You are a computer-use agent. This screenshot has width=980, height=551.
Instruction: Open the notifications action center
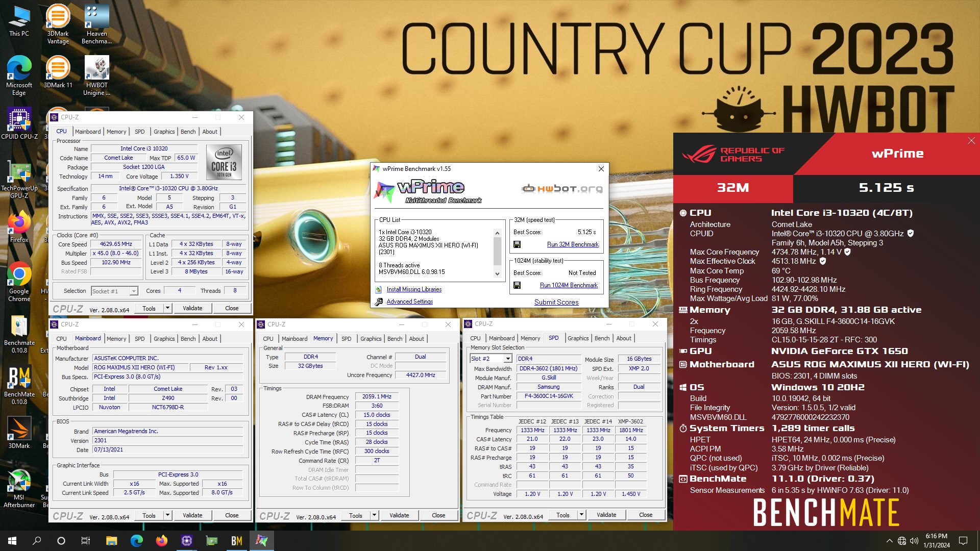pyautogui.click(x=963, y=541)
